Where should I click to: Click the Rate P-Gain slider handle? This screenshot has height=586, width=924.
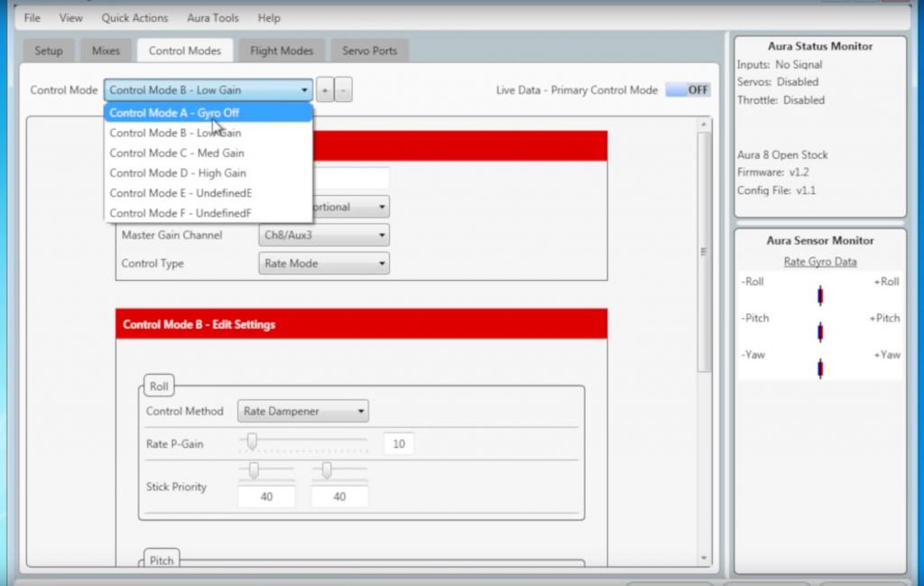click(x=252, y=441)
